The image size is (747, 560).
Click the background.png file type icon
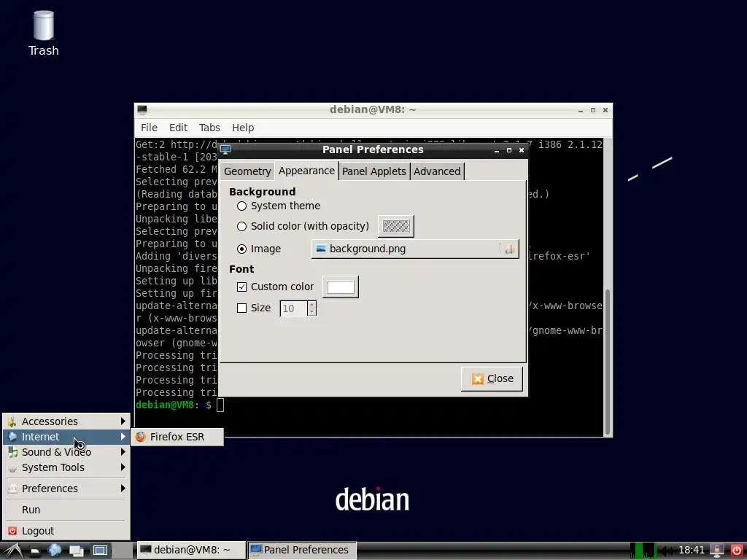pos(321,249)
